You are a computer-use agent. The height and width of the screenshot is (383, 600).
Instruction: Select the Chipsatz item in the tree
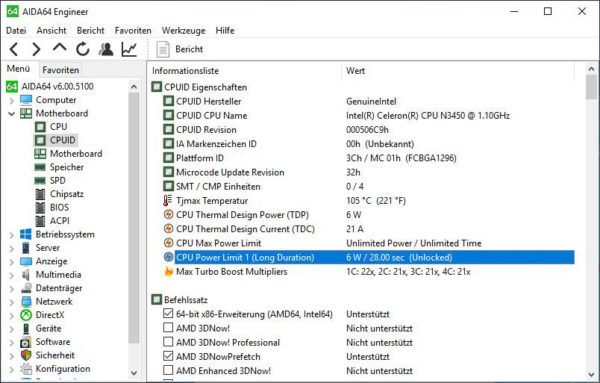[x=67, y=194]
